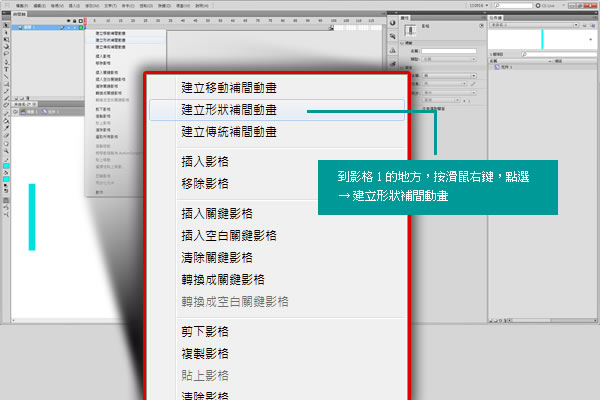Select the Eraser tool
The image size is (600, 400).
point(6,136)
